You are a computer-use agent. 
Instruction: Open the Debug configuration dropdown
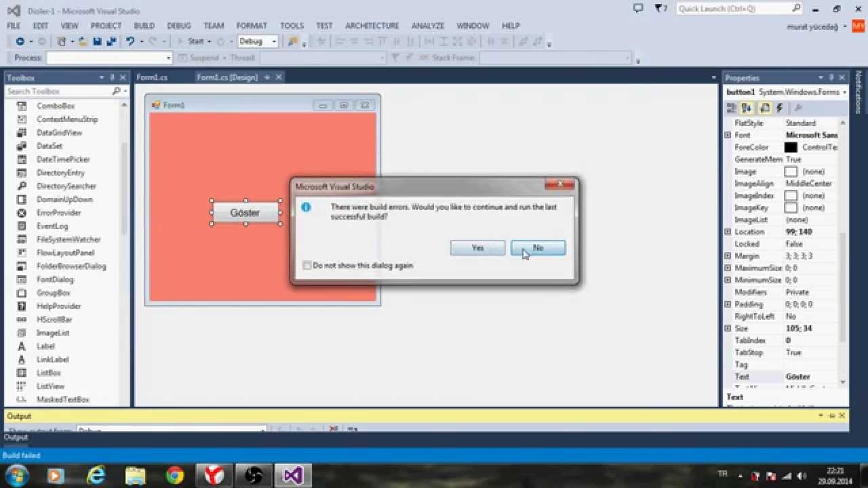coord(274,41)
